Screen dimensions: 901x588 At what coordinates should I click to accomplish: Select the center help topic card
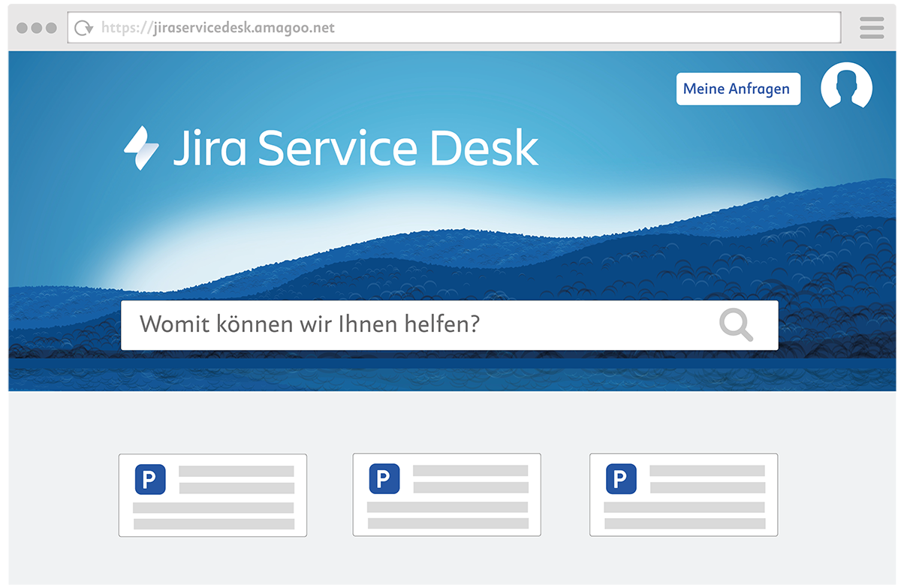click(447, 495)
